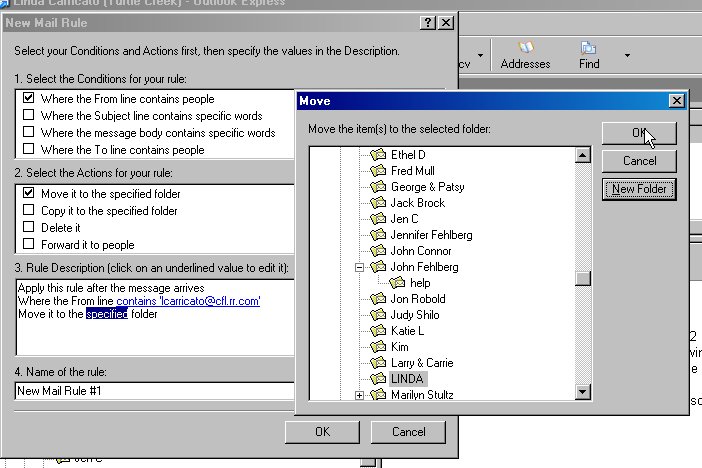The width and height of the screenshot is (702, 468).
Task: Click the Marilyn Stultz folder icon
Action: coord(378,395)
